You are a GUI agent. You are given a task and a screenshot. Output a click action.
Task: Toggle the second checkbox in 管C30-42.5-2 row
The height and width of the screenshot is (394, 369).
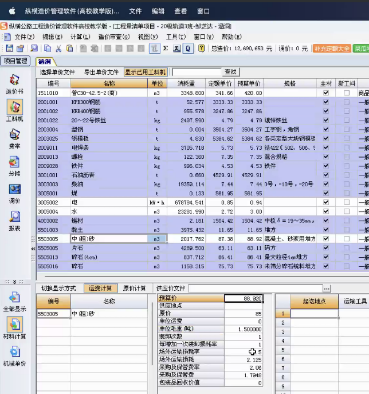347,93
